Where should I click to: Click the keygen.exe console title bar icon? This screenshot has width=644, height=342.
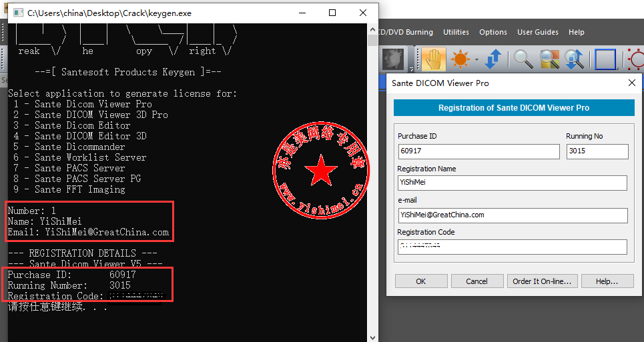pyautogui.click(x=18, y=13)
